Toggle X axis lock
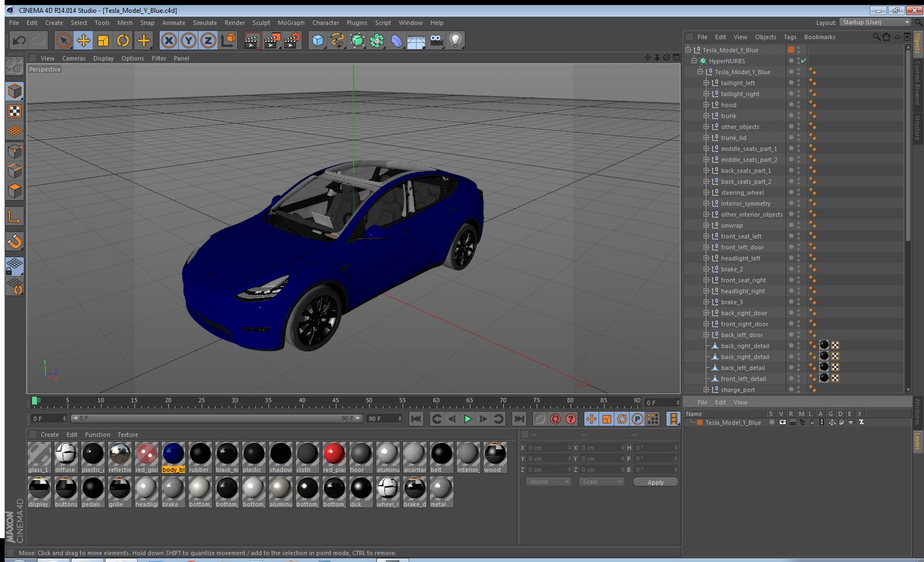Screen dimensions: 924x562 point(168,40)
